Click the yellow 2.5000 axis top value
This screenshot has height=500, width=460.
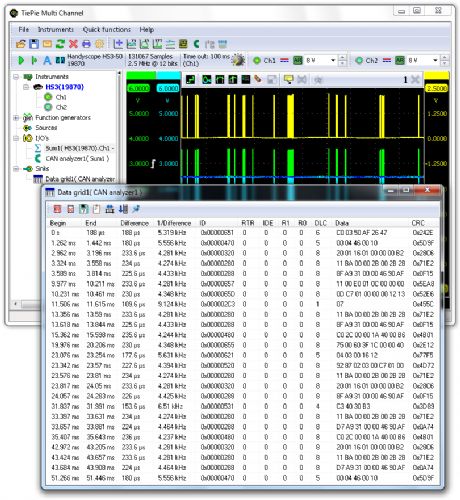click(x=436, y=88)
